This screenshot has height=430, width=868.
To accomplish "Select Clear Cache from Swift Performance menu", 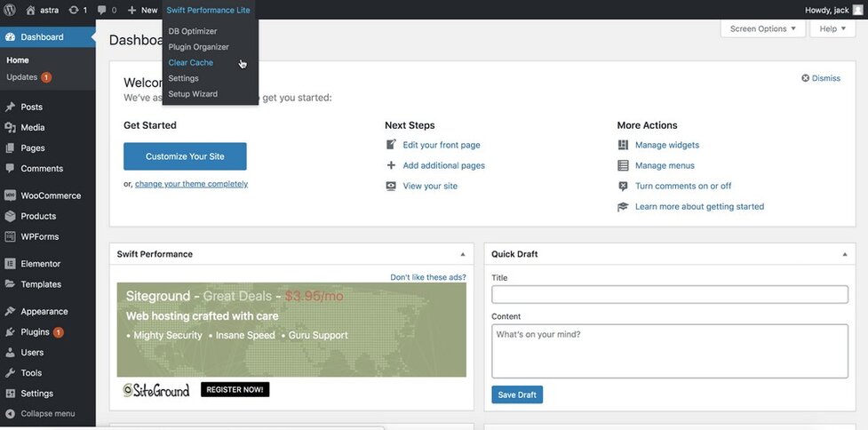I will pos(190,63).
